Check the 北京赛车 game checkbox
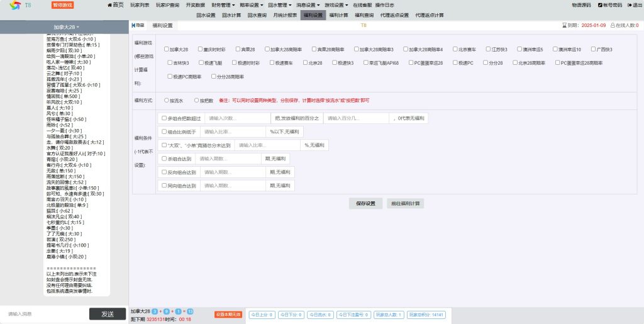The image size is (644, 324). click(x=454, y=49)
